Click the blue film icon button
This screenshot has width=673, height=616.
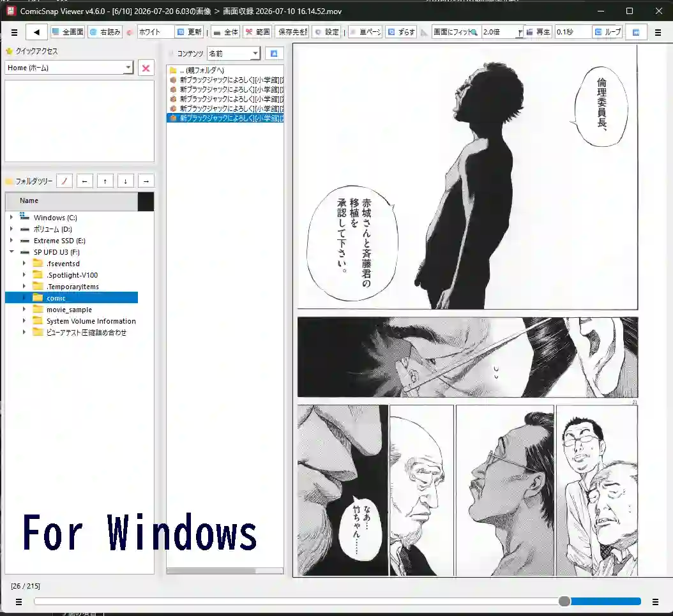point(636,32)
